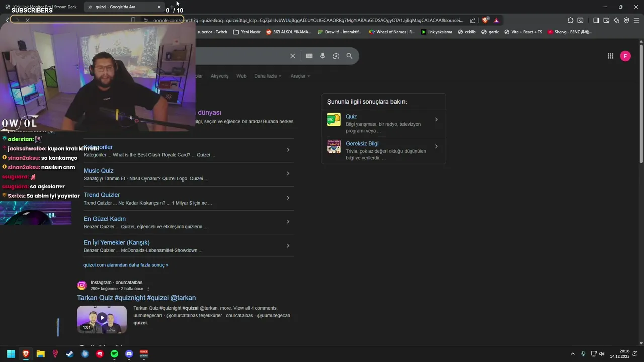Viewport: 644px width, 362px height.
Task: Expand the En Güzel Kadın chevron
Action: (x=288, y=222)
